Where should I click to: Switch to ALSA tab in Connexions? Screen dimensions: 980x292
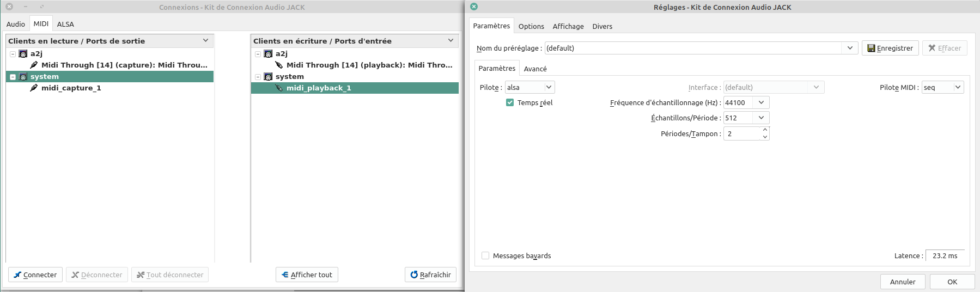(x=65, y=24)
